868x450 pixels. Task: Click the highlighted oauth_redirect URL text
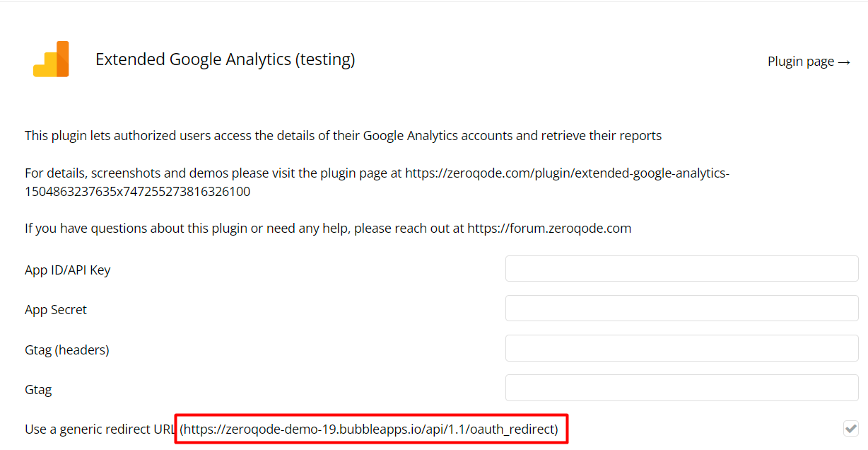(370, 429)
